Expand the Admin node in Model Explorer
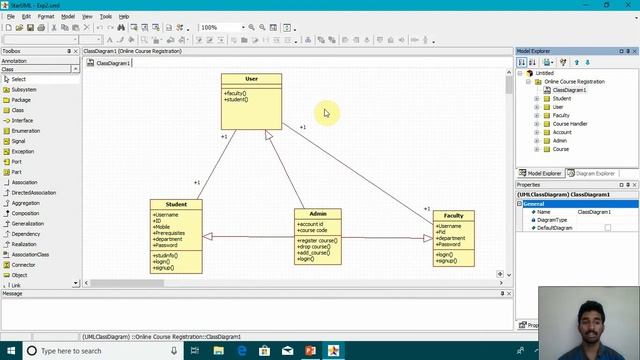 coord(537,141)
